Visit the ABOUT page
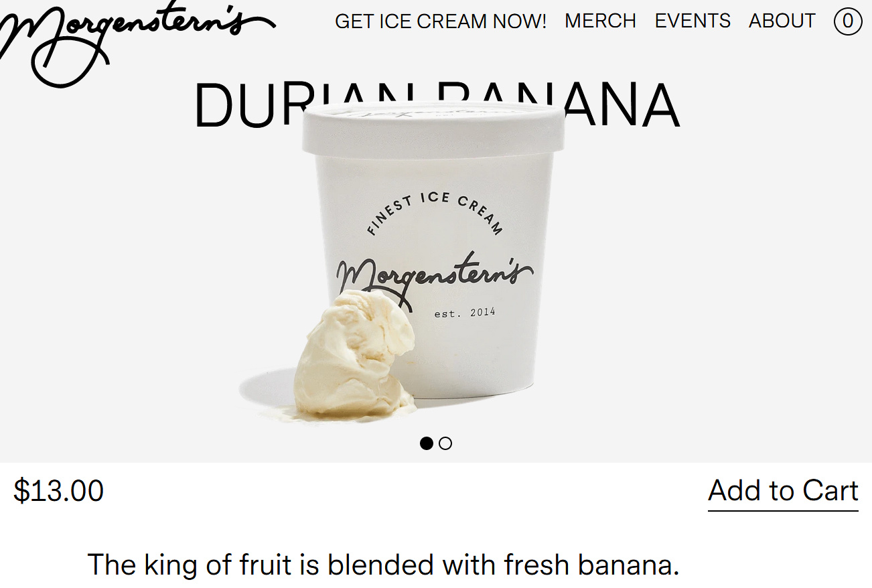The height and width of the screenshot is (588, 872). tap(782, 21)
